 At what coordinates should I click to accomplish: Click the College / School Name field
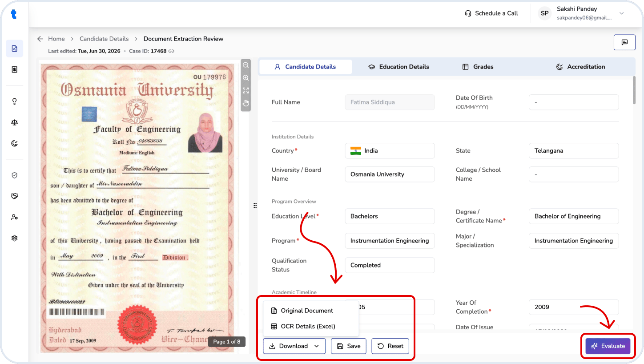pos(574,174)
